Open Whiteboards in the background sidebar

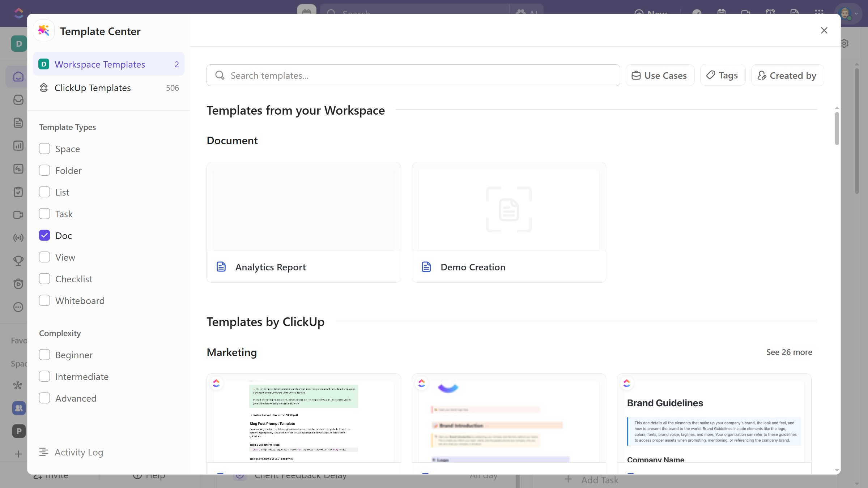(18, 169)
